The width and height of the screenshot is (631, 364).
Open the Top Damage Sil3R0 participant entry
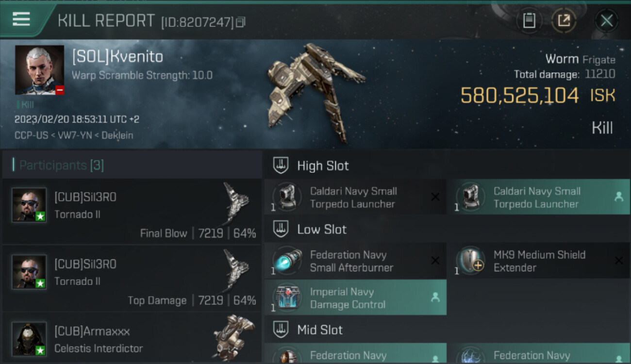click(x=132, y=279)
